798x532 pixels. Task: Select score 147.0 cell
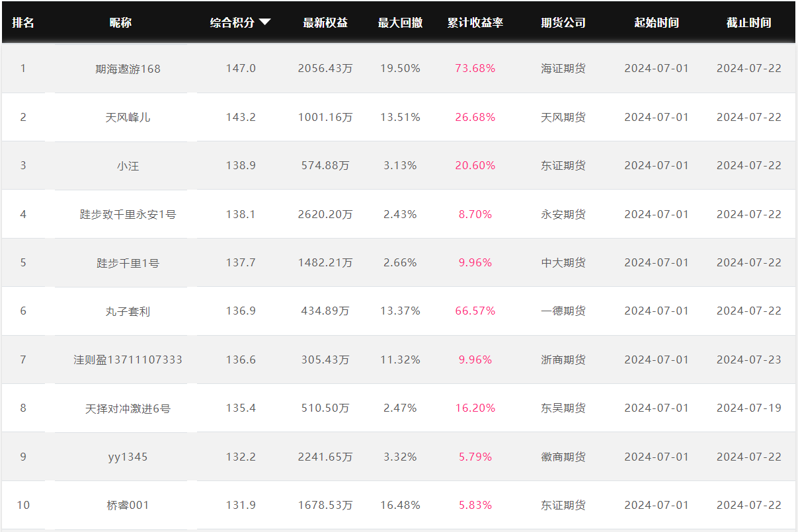(241, 68)
